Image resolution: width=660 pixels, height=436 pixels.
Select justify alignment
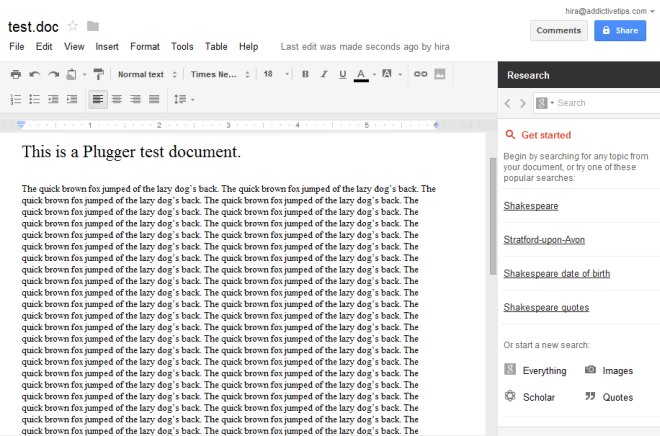pyautogui.click(x=154, y=99)
